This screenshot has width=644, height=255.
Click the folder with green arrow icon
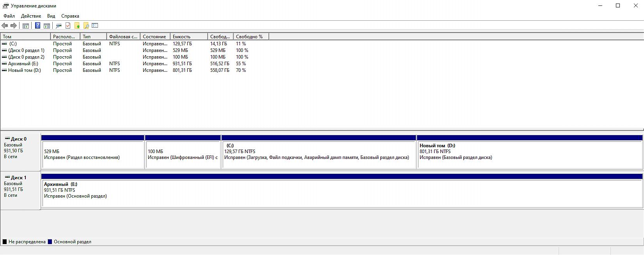click(x=77, y=26)
